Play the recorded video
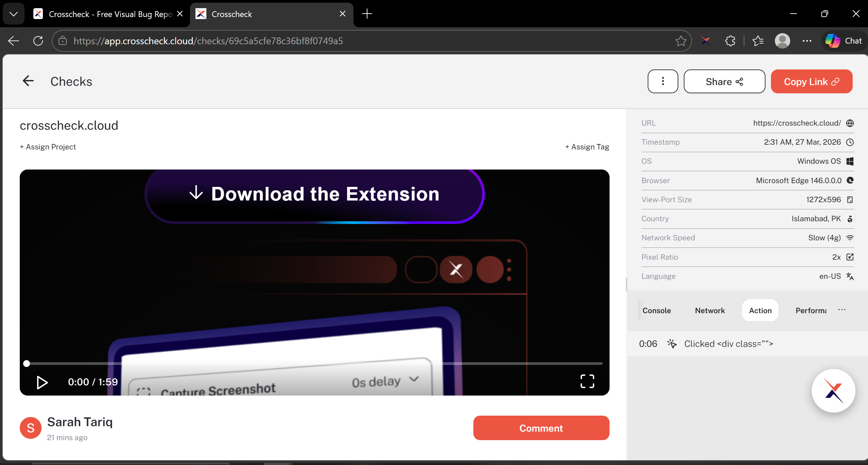This screenshot has height=465, width=868. 42,382
